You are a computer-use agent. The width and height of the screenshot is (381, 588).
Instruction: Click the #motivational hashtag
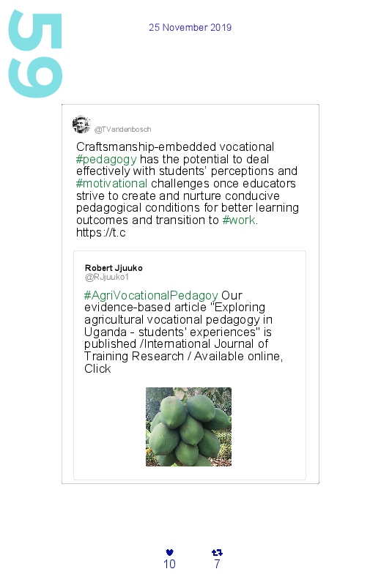(x=111, y=183)
